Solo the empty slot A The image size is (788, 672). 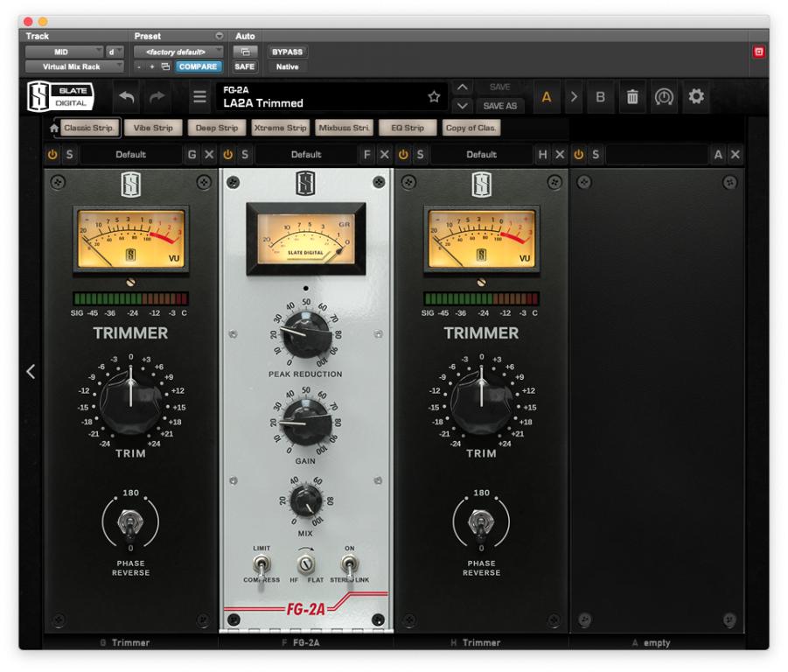pyautogui.click(x=596, y=155)
